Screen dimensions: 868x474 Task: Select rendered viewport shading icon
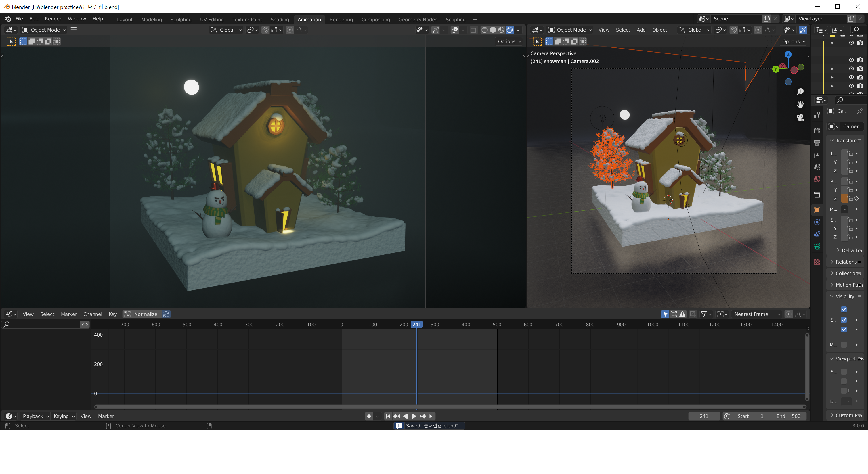click(x=510, y=30)
